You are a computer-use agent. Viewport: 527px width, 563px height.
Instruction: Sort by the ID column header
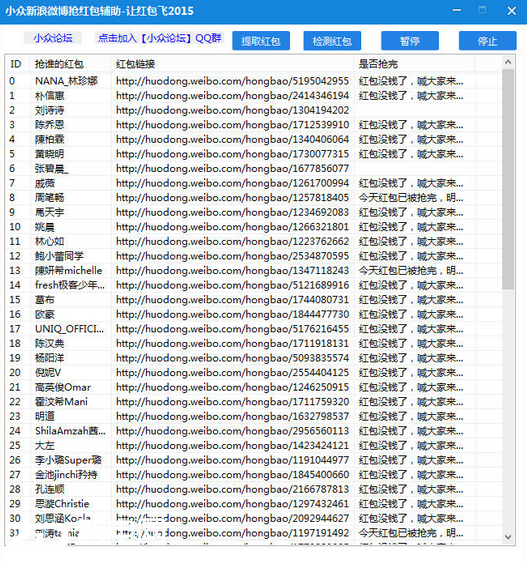[x=16, y=64]
